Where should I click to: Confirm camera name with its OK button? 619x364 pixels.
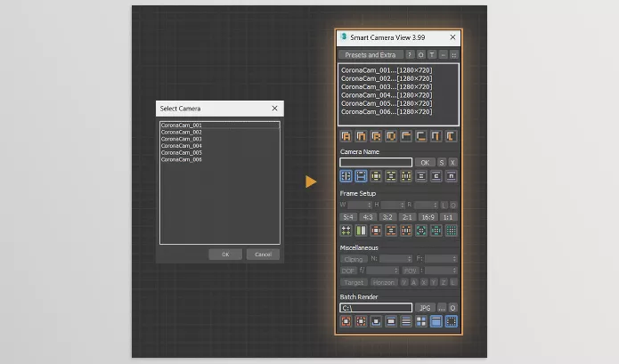425,163
